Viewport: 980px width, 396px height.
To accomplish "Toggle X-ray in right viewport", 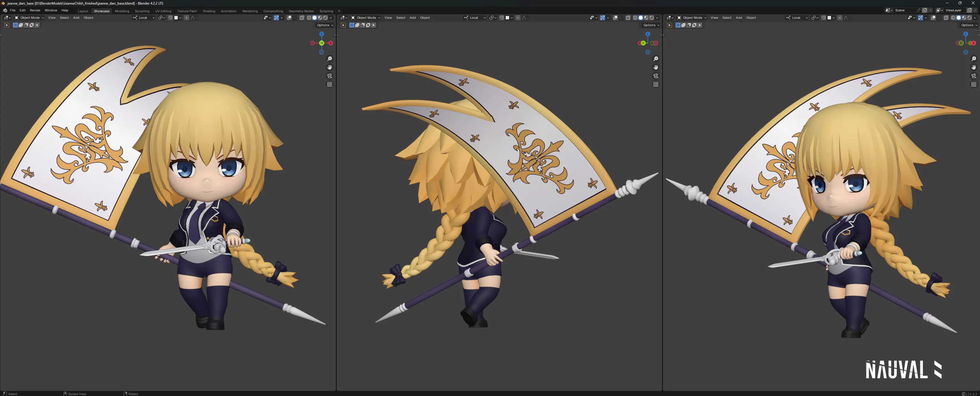I will click(946, 17).
